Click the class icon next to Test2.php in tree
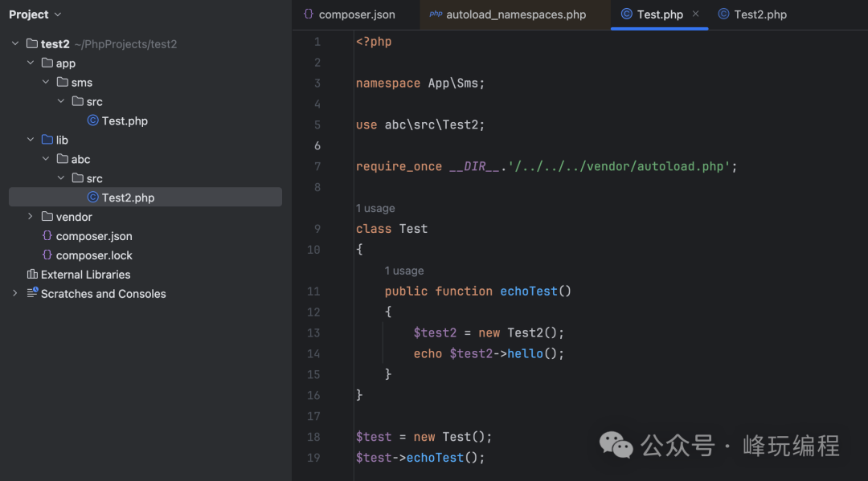The image size is (868, 481). [x=92, y=198]
